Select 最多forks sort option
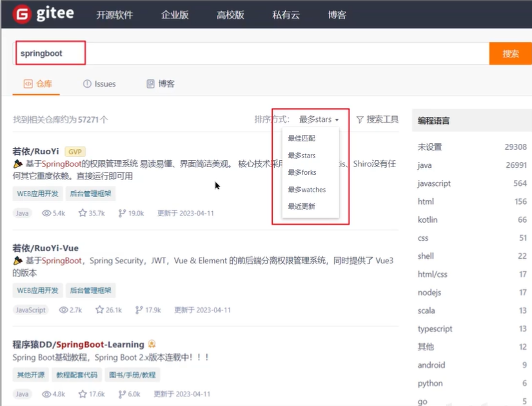This screenshot has width=532, height=406. point(302,172)
